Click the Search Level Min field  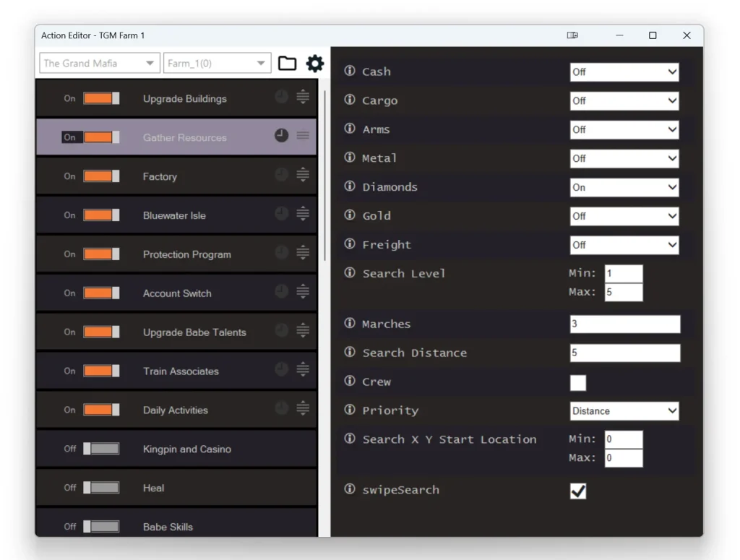[x=624, y=274]
